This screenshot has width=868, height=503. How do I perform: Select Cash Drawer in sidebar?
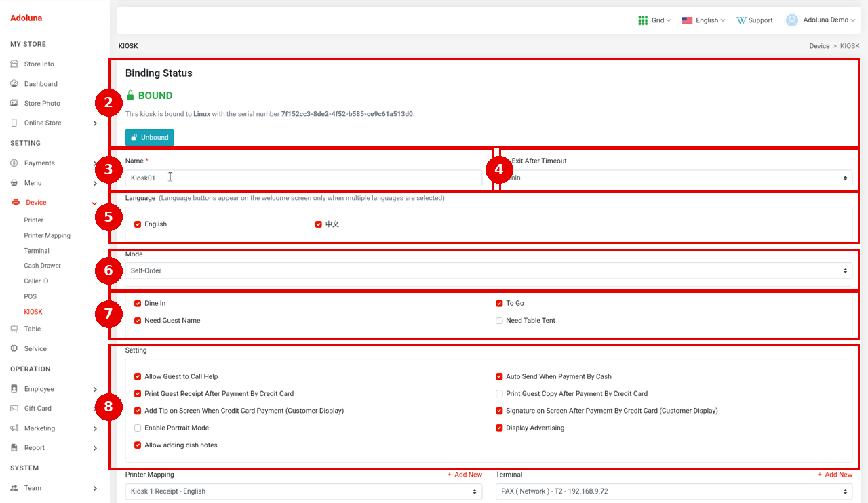pos(43,266)
